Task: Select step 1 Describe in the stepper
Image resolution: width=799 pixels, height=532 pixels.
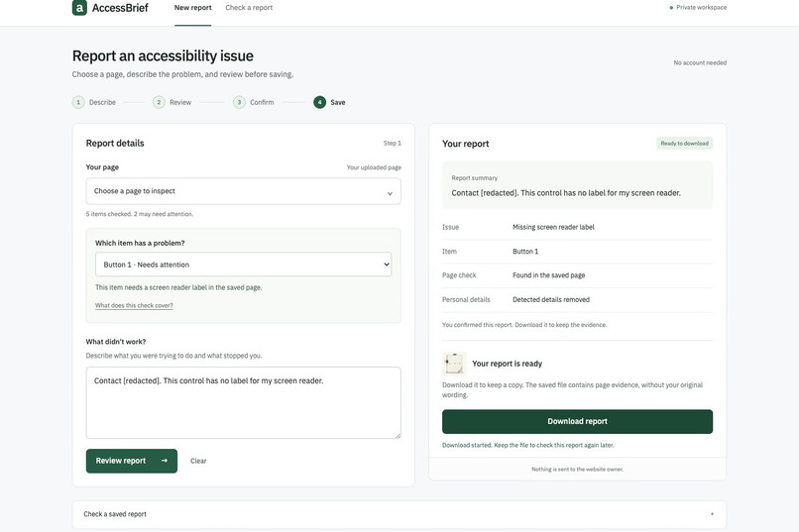Action: tap(94, 102)
